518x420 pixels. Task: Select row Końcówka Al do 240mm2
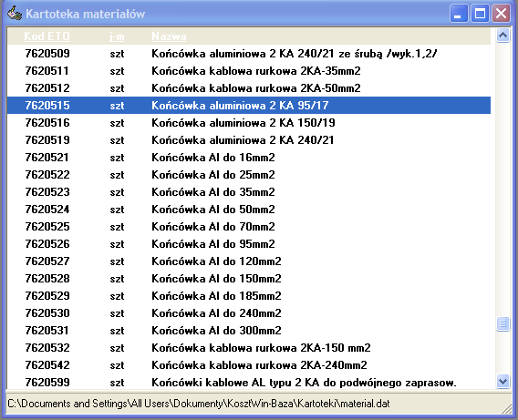click(x=249, y=313)
